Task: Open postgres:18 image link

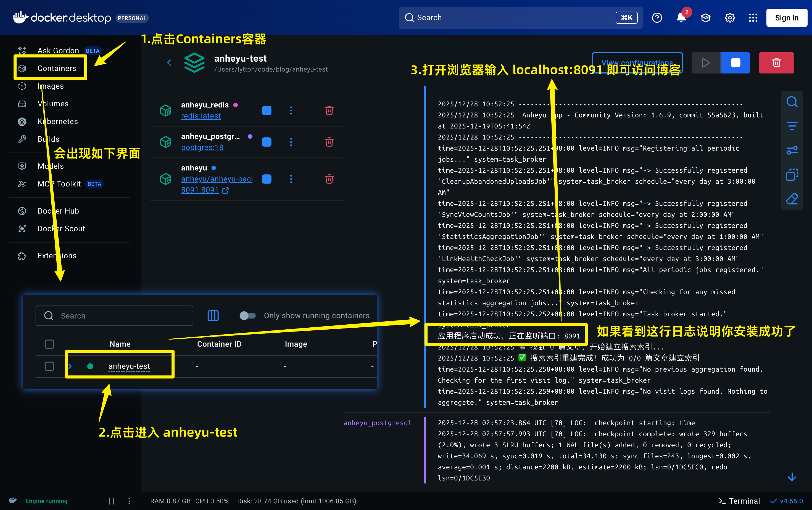Action: [x=202, y=148]
